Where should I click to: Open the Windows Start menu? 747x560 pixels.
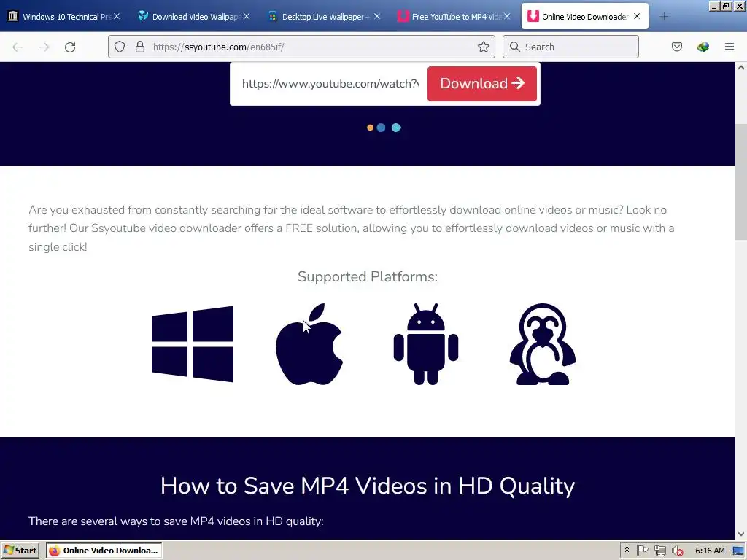coord(20,551)
